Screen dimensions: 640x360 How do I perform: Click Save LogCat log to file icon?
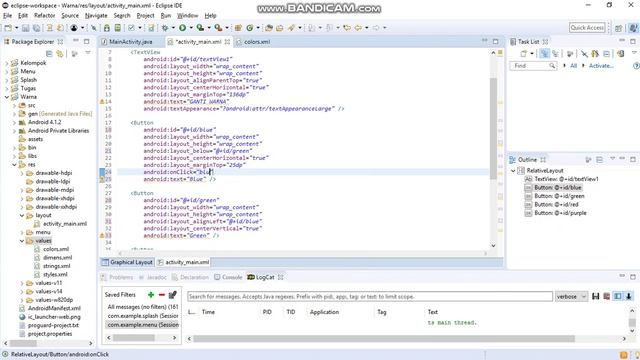point(596,296)
